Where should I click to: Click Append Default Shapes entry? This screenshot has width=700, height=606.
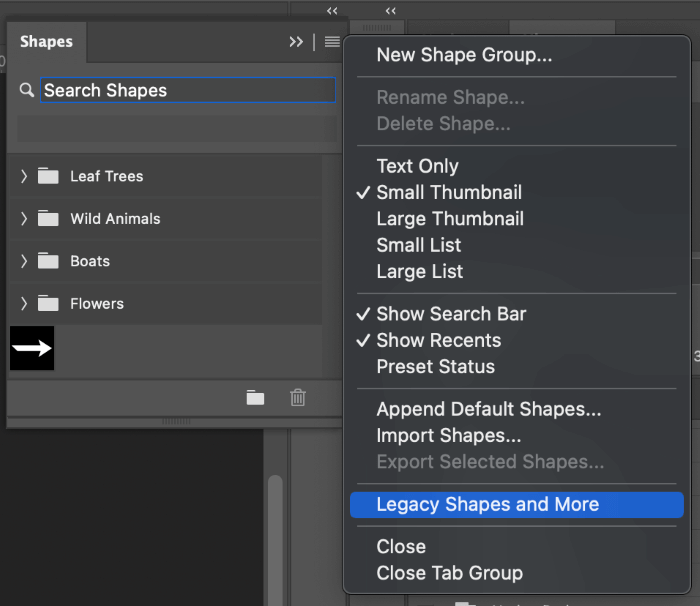[488, 410]
